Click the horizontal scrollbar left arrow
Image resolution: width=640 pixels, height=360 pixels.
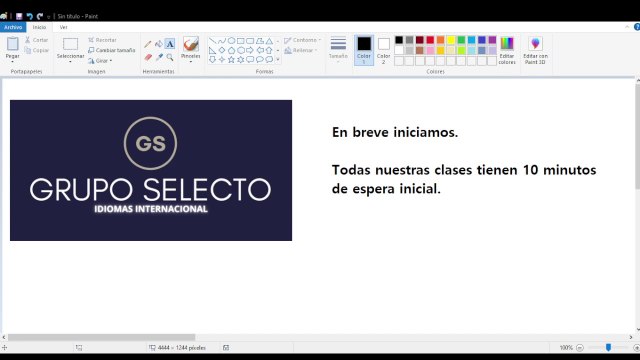[4, 337]
